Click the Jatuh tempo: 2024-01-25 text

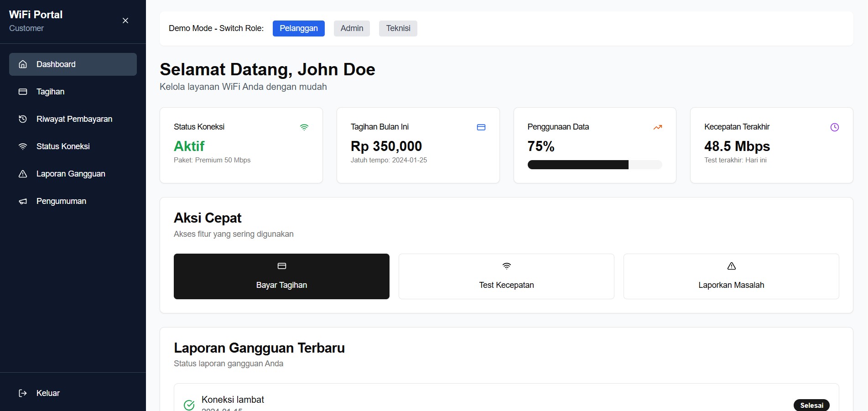coord(389,160)
